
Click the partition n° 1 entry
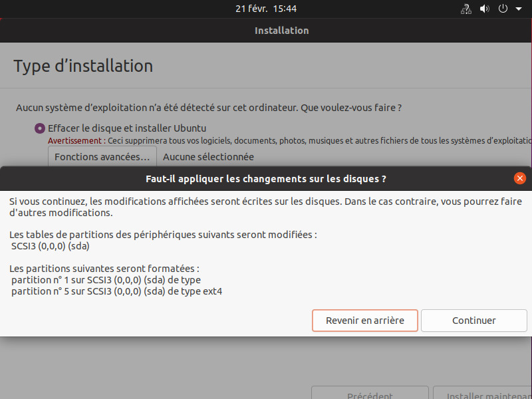(106, 280)
